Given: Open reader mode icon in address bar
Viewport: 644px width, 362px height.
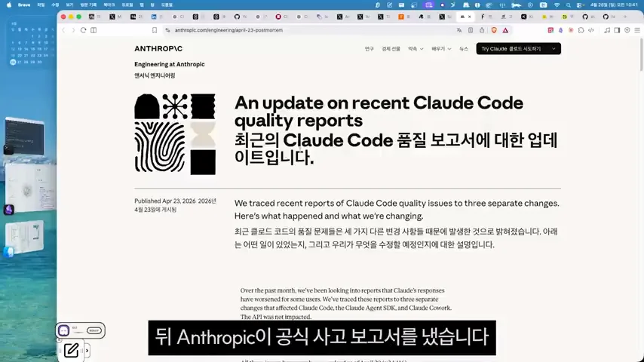Looking at the screenshot, I should click(x=471, y=30).
